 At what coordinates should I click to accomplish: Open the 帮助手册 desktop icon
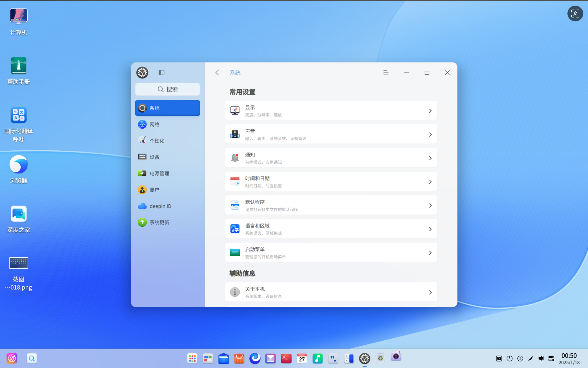coord(19,65)
